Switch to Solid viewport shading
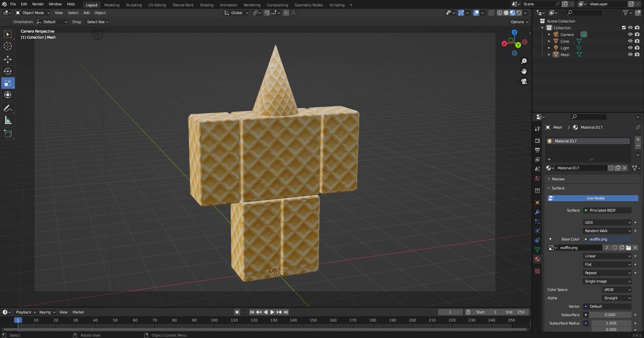644x338 pixels. pyautogui.click(x=506, y=13)
